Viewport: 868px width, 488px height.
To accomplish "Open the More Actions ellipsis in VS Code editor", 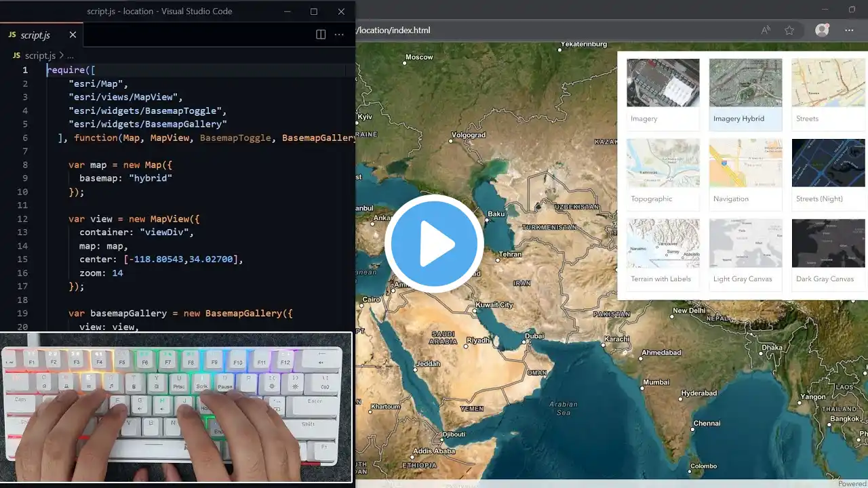I will (x=339, y=35).
